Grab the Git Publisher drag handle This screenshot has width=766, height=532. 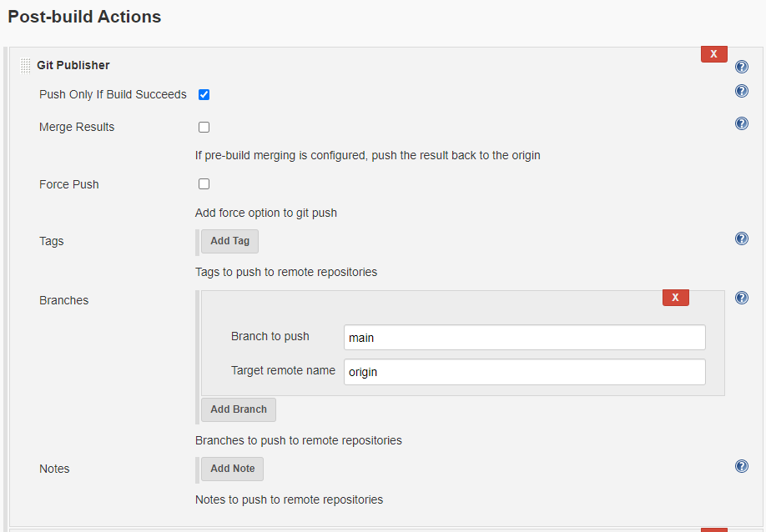pos(26,66)
